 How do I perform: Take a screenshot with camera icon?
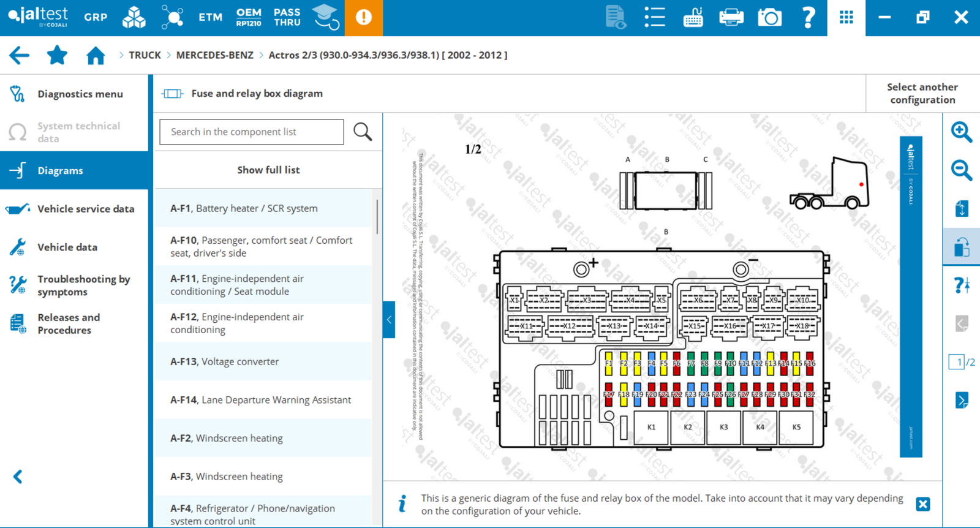point(770,17)
